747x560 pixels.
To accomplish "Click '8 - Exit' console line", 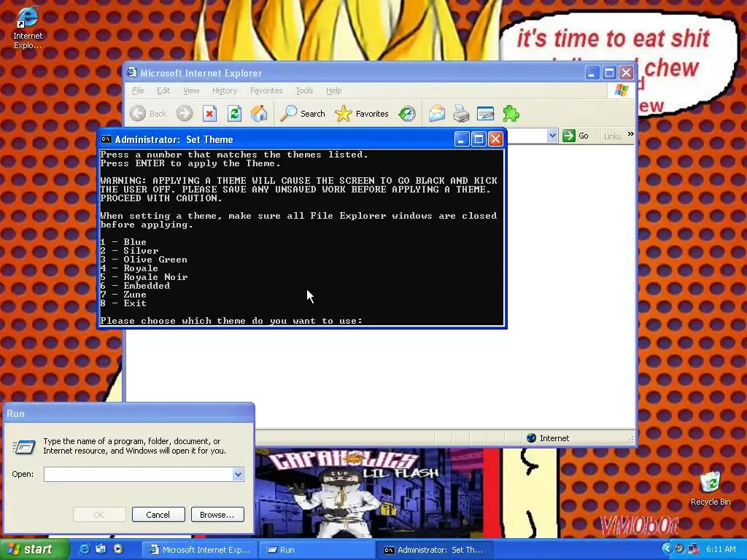I will 123,303.
